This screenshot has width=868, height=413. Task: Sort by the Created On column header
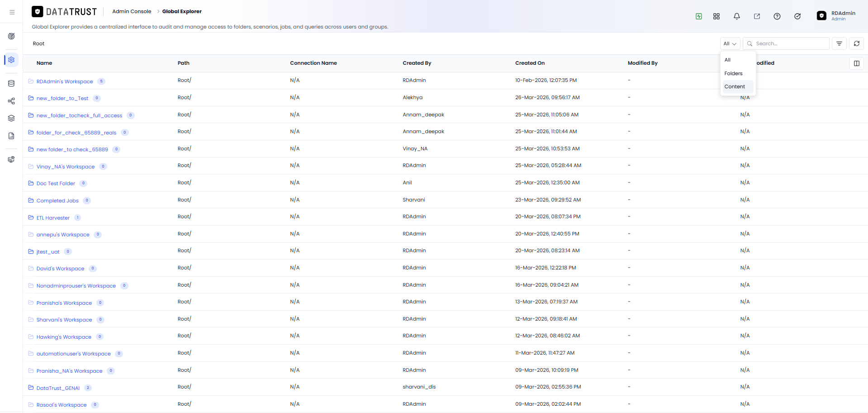tap(530, 63)
